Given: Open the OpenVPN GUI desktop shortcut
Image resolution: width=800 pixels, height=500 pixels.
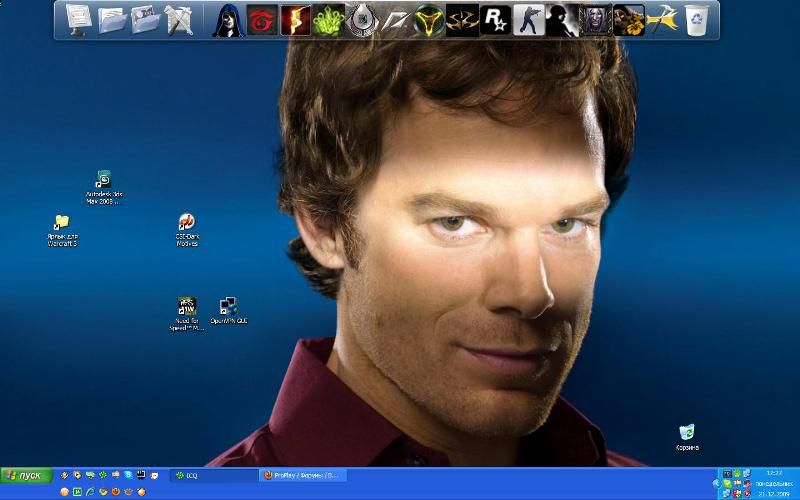Looking at the screenshot, I should tap(229, 306).
